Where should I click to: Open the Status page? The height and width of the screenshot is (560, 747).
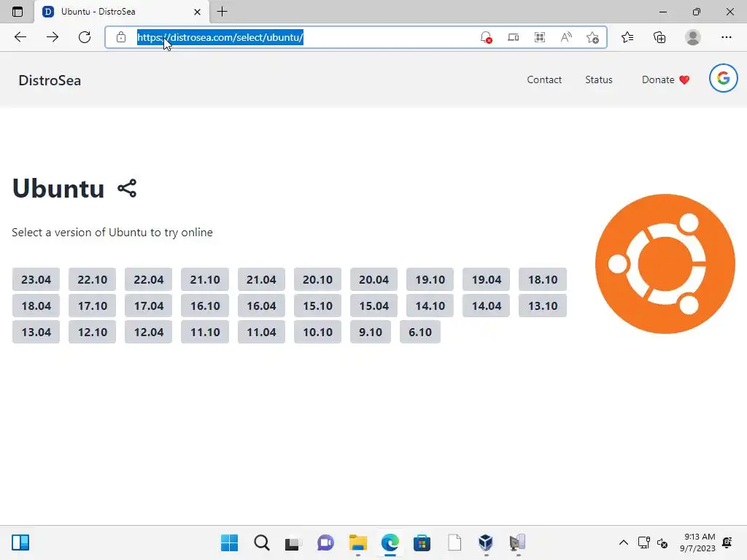pos(599,80)
